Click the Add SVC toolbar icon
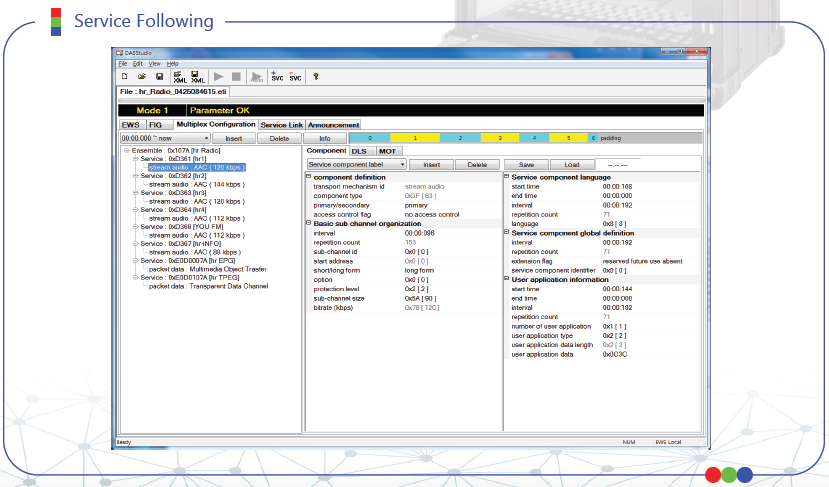 point(277,76)
